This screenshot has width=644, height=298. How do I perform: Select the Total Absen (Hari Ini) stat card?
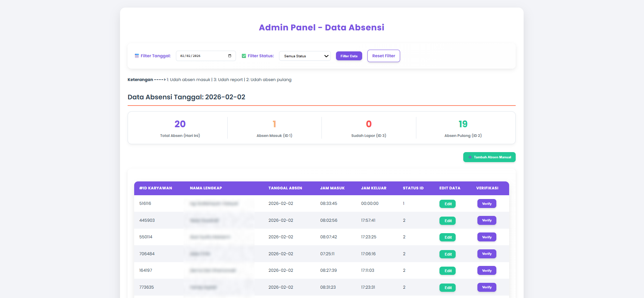click(x=180, y=128)
